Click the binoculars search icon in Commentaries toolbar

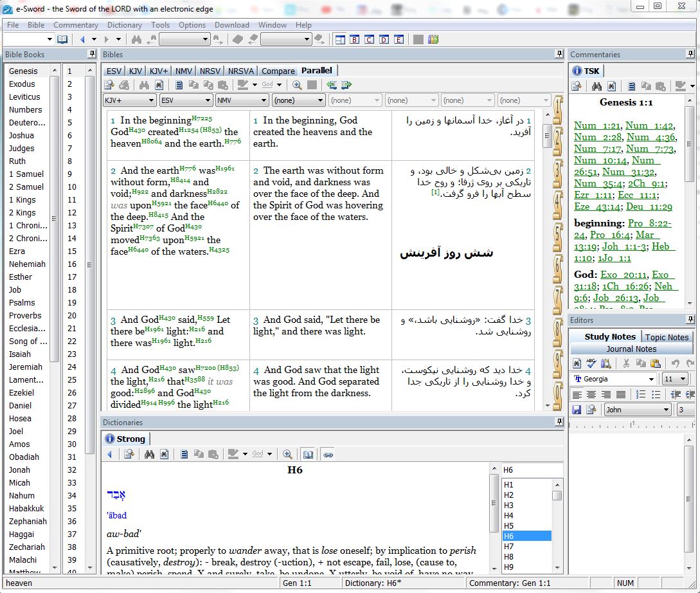pos(597,86)
